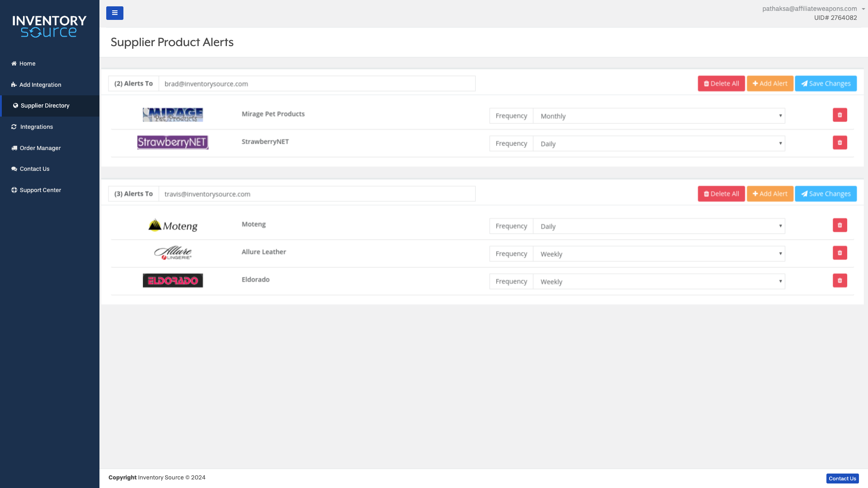Delete the Eldorado alert

click(x=840, y=280)
